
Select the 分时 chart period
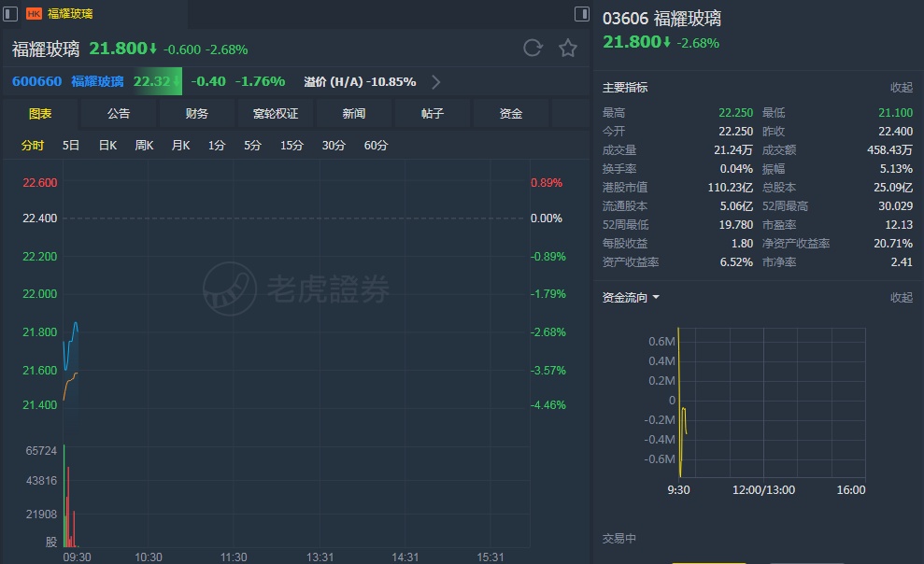pos(33,146)
